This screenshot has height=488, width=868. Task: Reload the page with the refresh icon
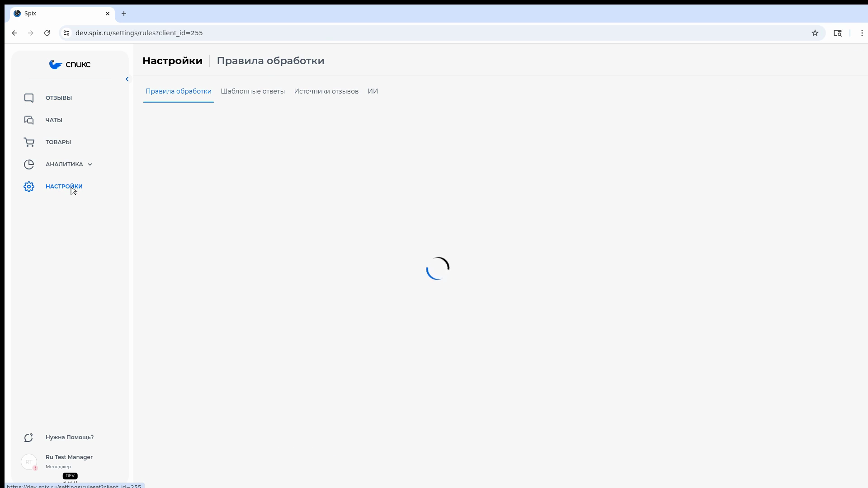[47, 33]
